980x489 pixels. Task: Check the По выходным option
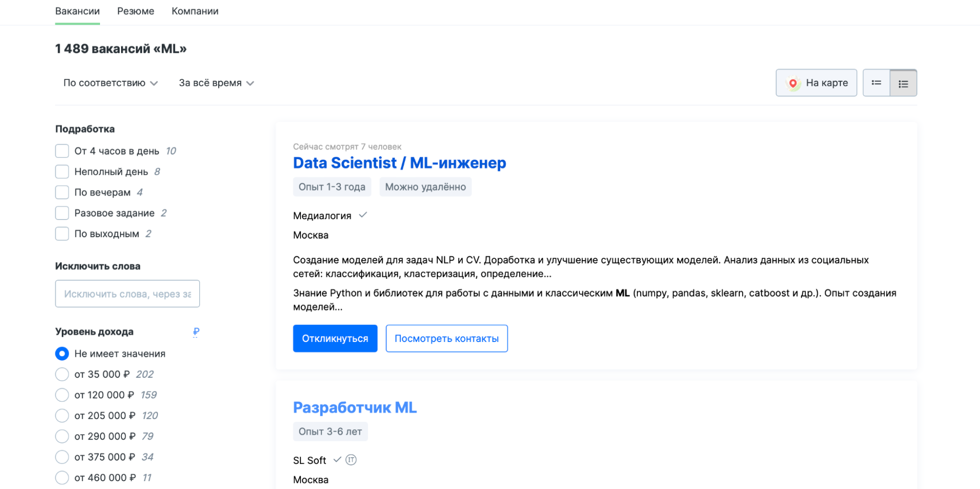coord(62,234)
